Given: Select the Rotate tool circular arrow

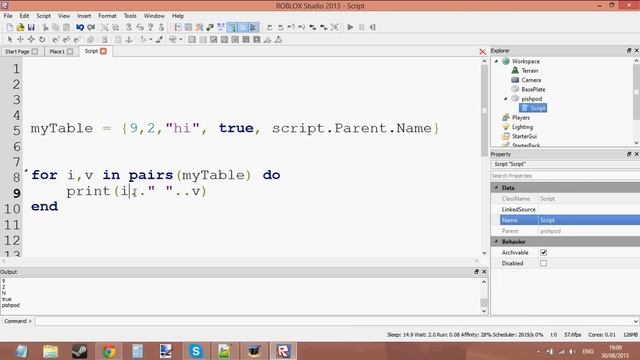Looking at the screenshot, I should coord(42,40).
